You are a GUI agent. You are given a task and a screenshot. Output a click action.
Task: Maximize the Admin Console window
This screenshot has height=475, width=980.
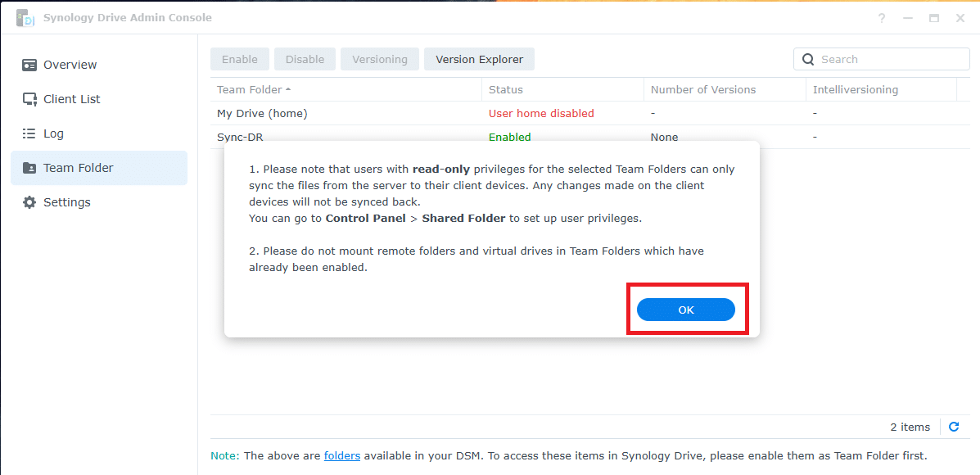(x=934, y=18)
